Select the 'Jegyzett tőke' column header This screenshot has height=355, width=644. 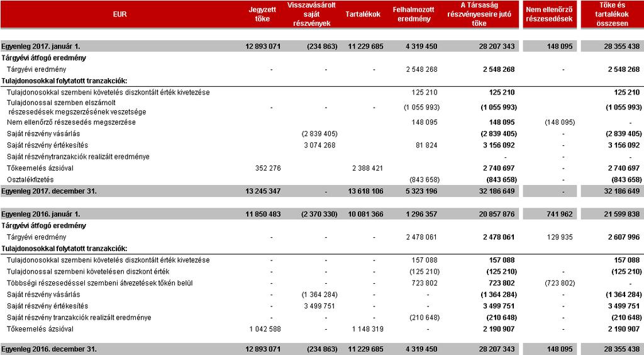(x=262, y=14)
